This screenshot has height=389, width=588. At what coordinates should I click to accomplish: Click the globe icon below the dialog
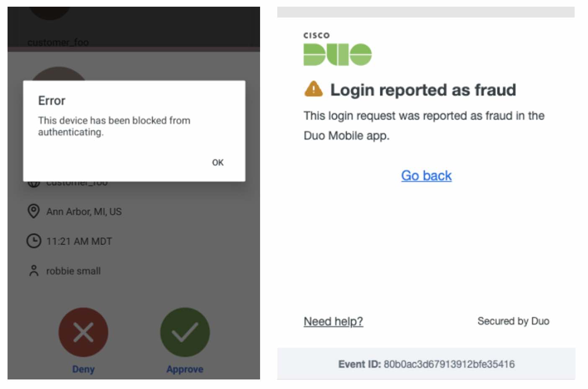click(34, 184)
